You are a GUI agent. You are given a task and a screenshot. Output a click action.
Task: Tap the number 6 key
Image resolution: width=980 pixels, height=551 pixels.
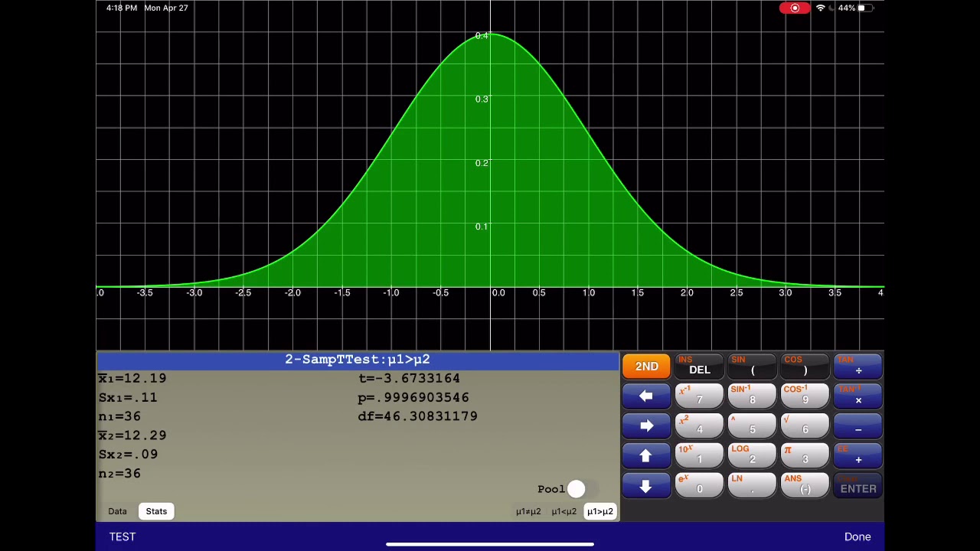click(x=805, y=426)
